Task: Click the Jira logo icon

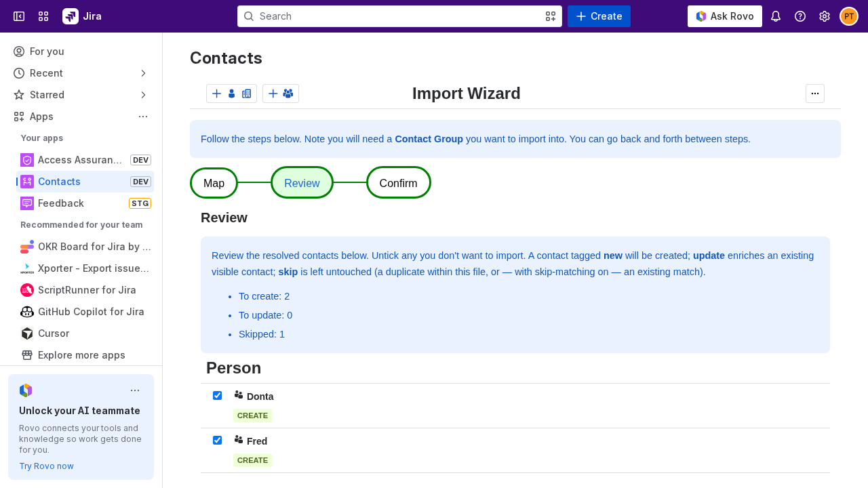Action: (x=71, y=16)
